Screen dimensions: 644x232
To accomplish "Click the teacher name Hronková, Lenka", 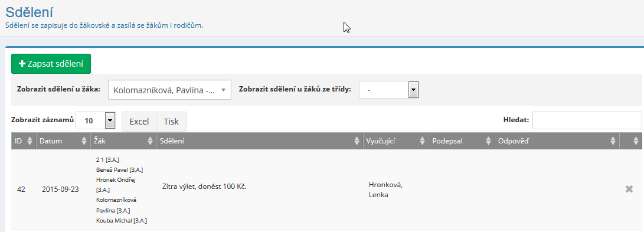I will (x=385, y=189).
